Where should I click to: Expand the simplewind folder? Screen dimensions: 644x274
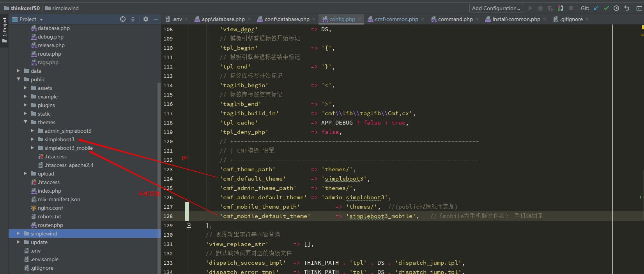[x=18, y=234]
